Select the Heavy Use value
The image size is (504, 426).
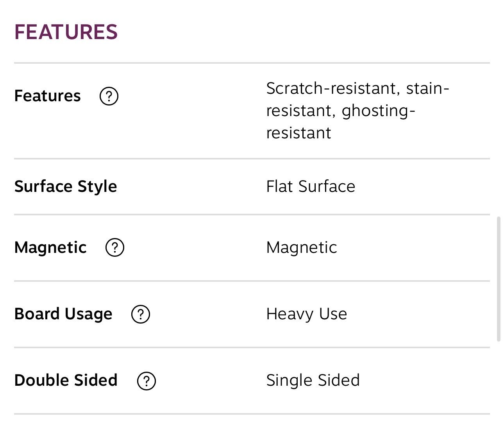[307, 314]
